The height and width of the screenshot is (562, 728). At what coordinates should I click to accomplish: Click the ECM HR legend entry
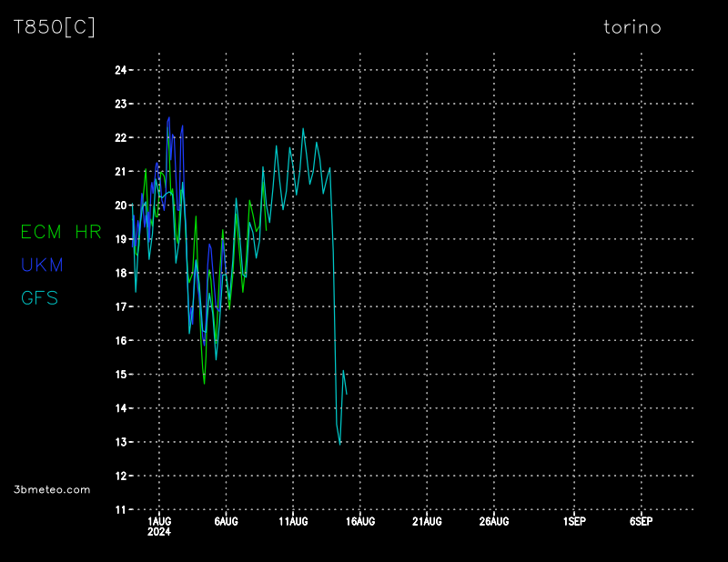(x=61, y=232)
